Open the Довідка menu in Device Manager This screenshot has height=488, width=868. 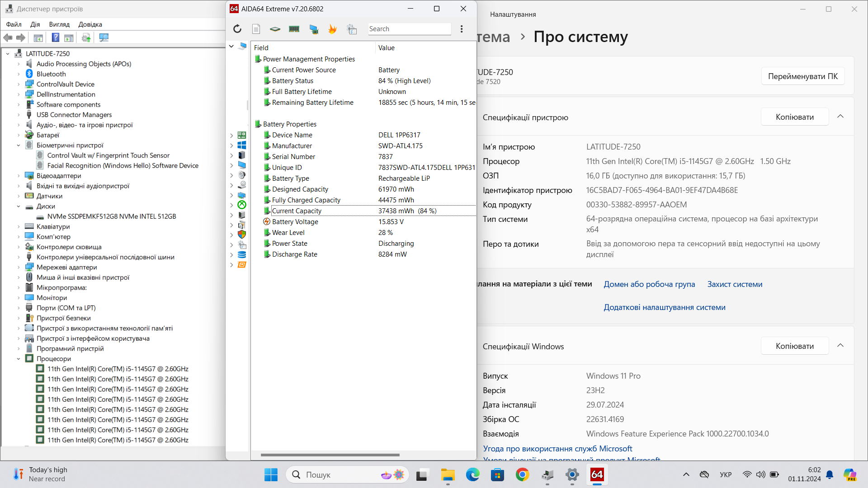(x=90, y=24)
